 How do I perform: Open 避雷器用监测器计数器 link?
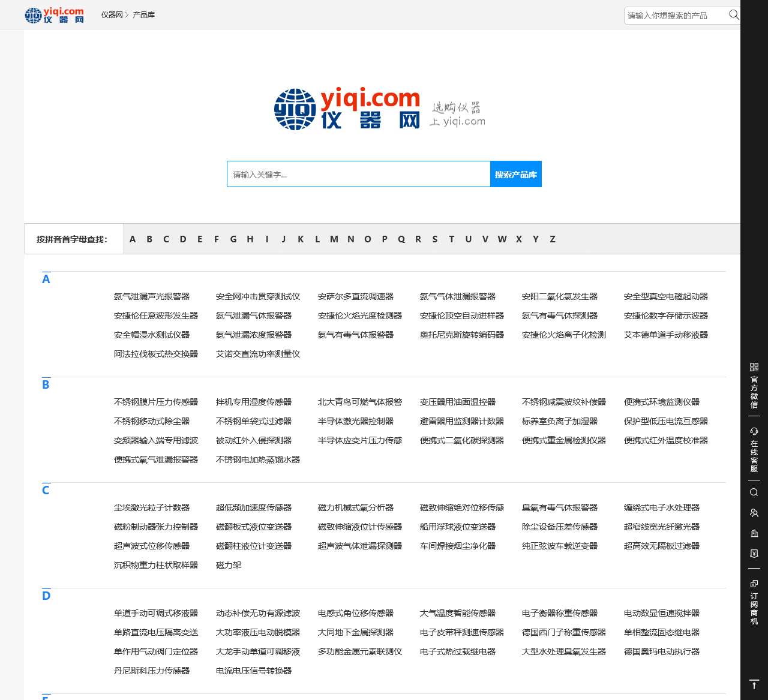click(x=462, y=421)
